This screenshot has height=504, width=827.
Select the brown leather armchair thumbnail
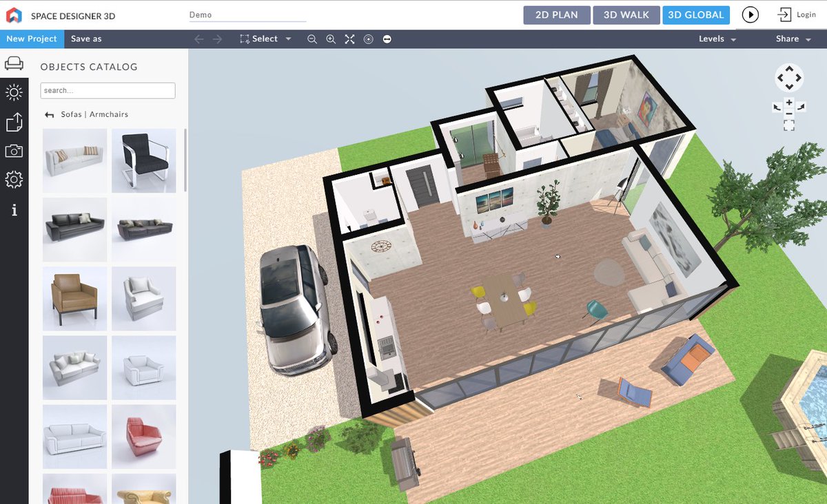click(x=74, y=298)
